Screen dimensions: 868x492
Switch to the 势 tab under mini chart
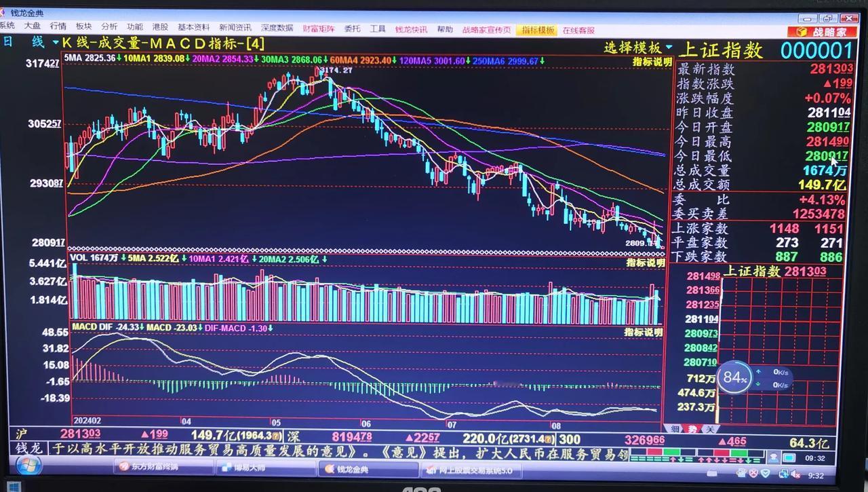click(692, 429)
